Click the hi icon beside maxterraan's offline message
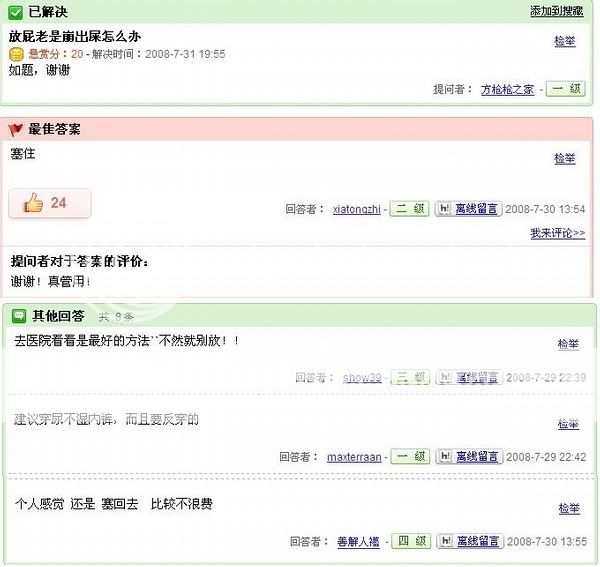Viewport: 600px width, 567px height. [x=445, y=456]
